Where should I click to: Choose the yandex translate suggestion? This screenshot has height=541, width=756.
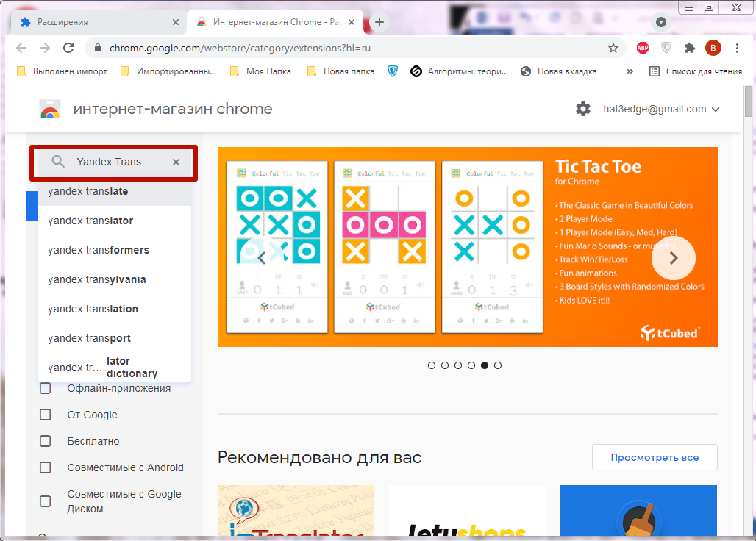tap(115, 191)
